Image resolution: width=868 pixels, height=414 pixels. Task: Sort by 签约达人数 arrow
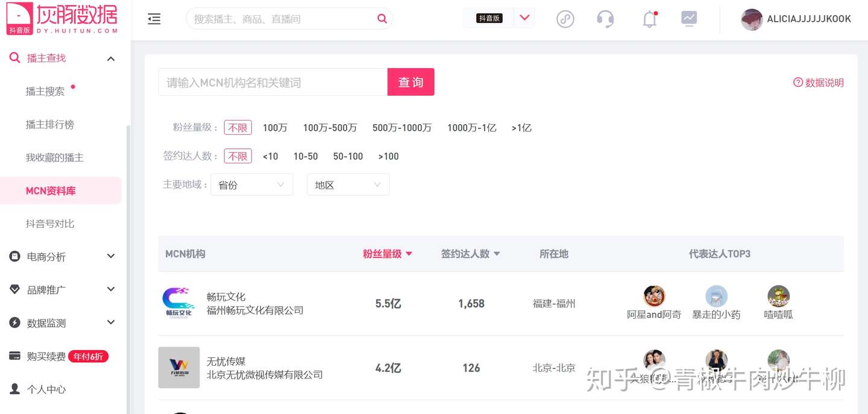pyautogui.click(x=497, y=254)
